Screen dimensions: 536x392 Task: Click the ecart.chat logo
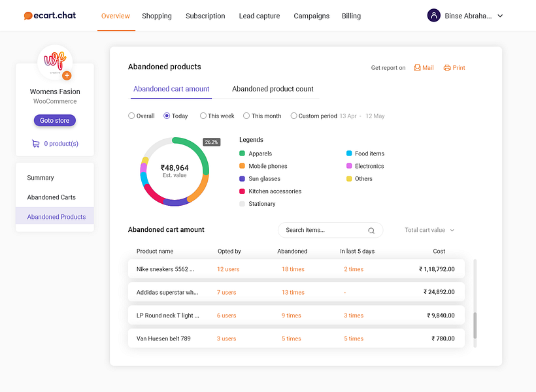tap(50, 16)
